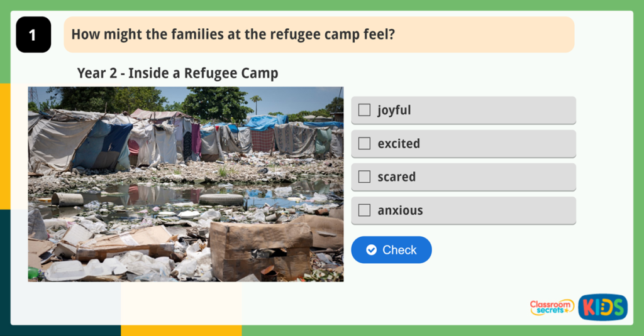
Task: Pick the "scared" answer label text
Action: pos(396,176)
